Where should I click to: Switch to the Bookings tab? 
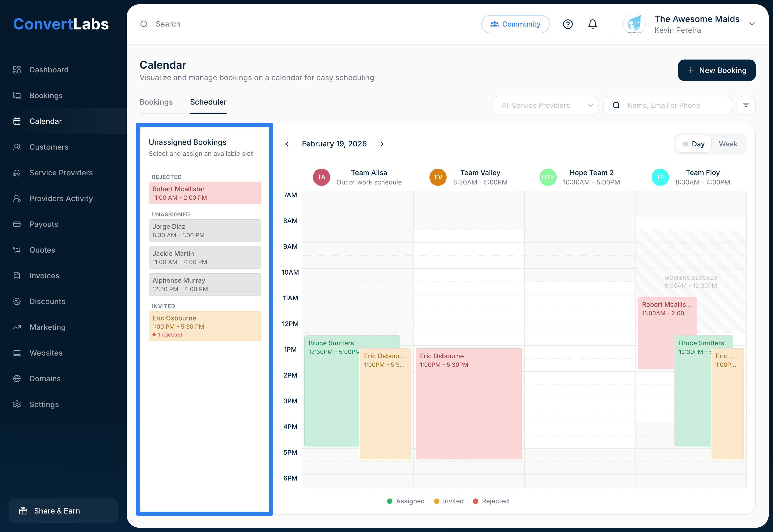pos(156,102)
